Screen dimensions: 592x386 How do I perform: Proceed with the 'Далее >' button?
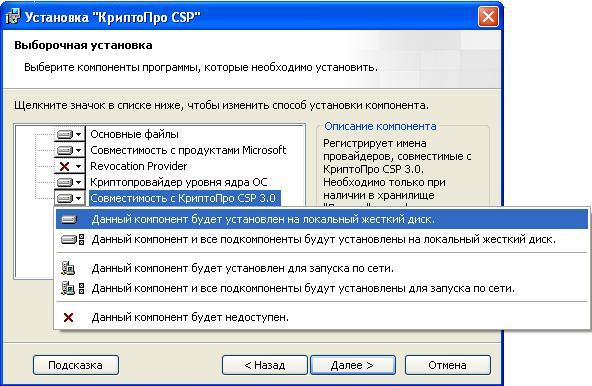(x=353, y=365)
